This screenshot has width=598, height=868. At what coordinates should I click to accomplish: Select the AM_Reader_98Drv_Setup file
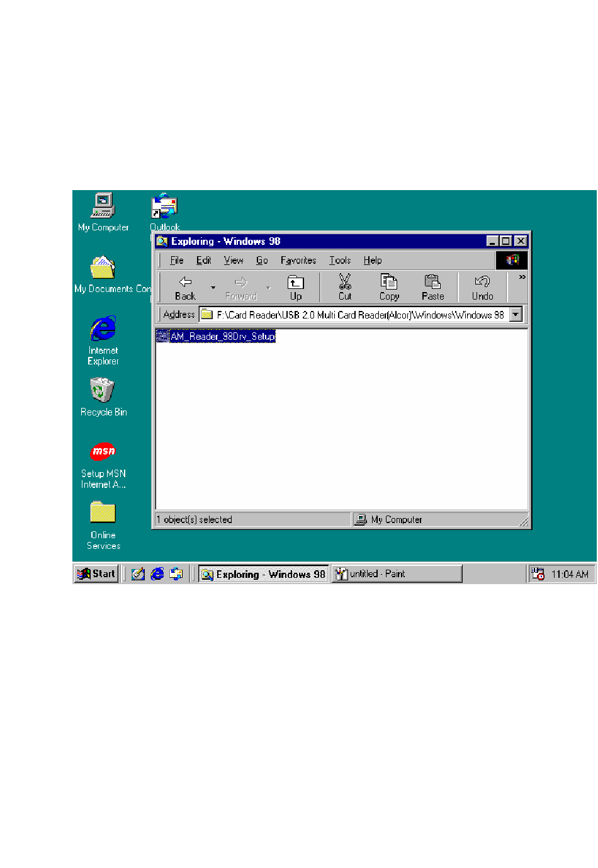(x=216, y=336)
